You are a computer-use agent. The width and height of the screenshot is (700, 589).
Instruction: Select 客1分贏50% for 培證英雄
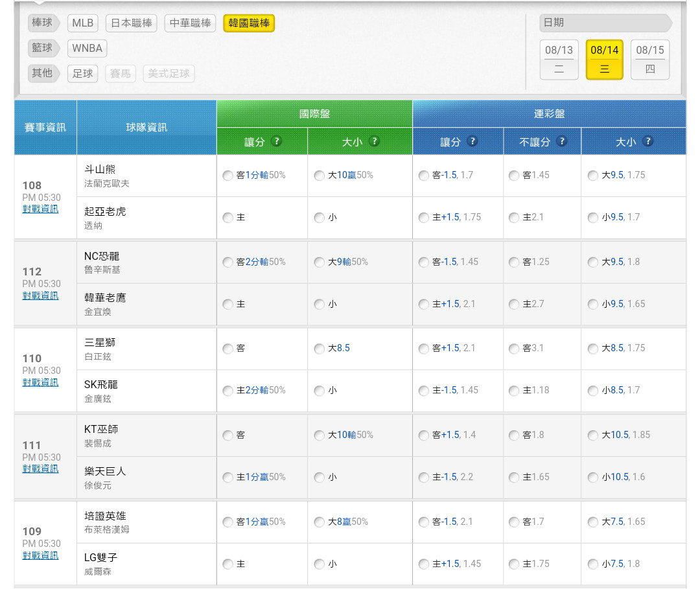227,522
